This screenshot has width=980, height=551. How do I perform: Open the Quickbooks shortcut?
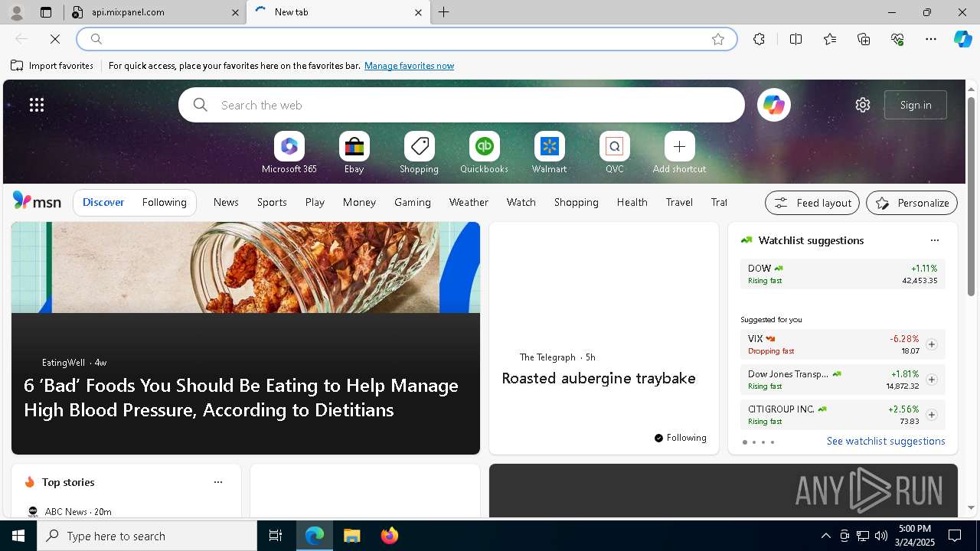(x=484, y=153)
